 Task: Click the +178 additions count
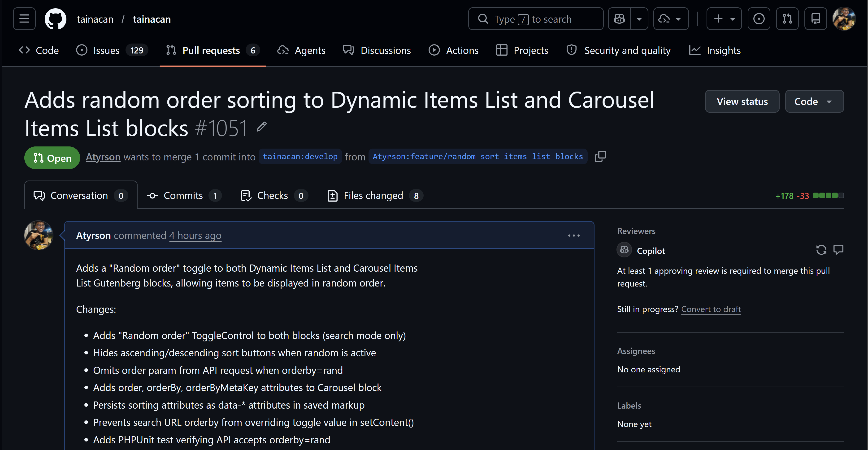[x=784, y=196]
